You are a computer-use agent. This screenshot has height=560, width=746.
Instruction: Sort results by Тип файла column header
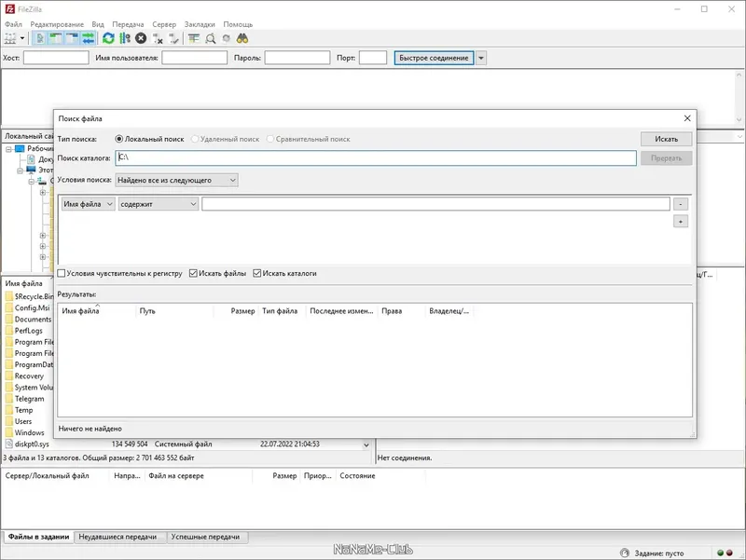click(280, 311)
